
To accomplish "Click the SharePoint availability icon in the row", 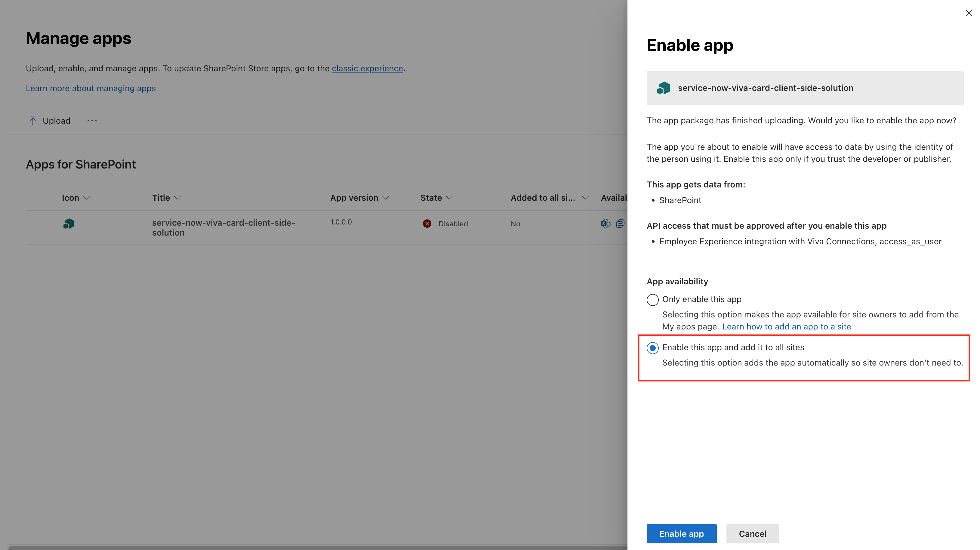I will 605,224.
